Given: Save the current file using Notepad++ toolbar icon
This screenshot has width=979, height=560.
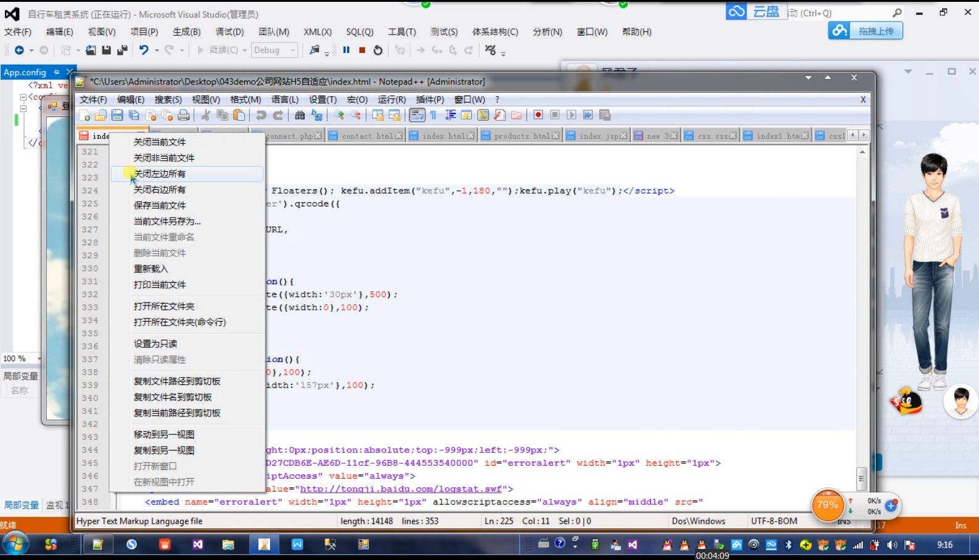Looking at the screenshot, I should (117, 115).
